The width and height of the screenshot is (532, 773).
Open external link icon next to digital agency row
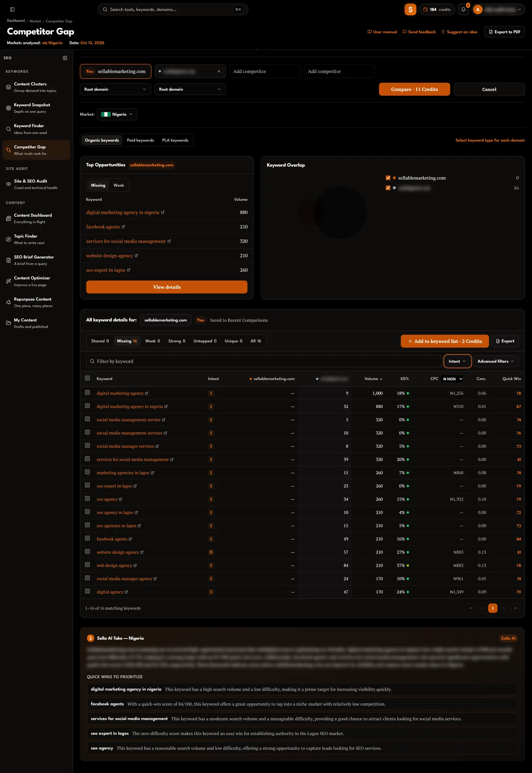tap(126, 592)
